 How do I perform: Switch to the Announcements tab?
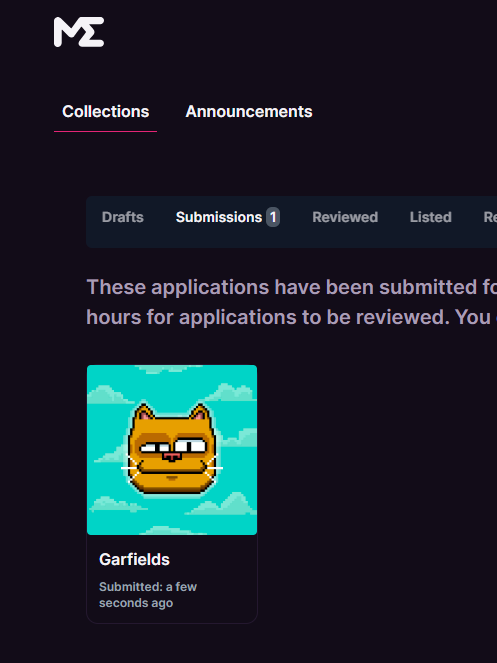click(249, 112)
